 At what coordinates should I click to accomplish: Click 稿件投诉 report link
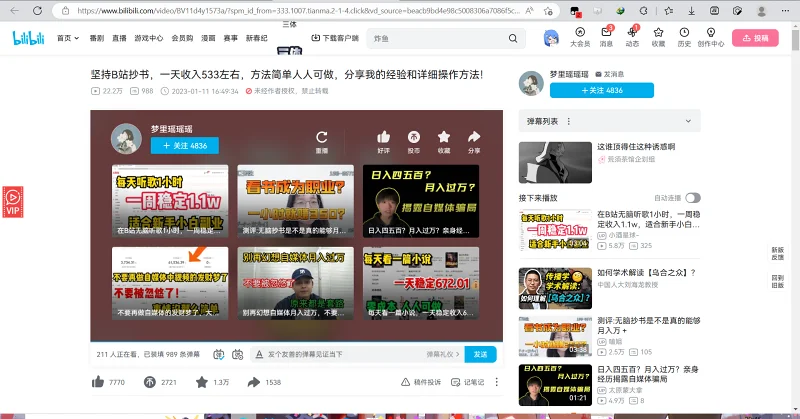coord(421,382)
